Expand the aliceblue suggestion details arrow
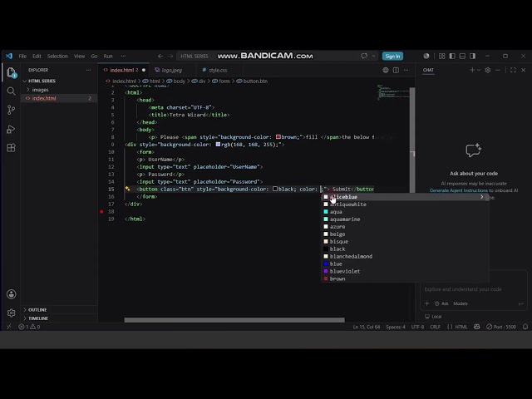 [x=481, y=197]
